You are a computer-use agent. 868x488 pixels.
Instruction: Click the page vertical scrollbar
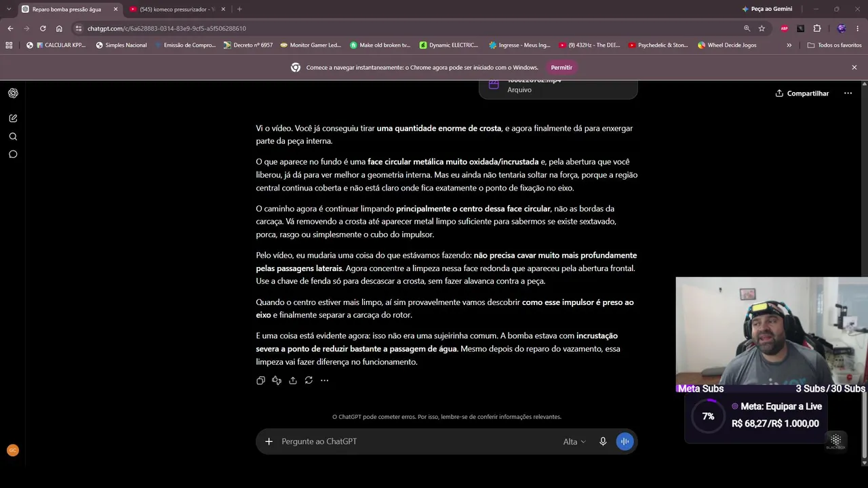point(865,271)
